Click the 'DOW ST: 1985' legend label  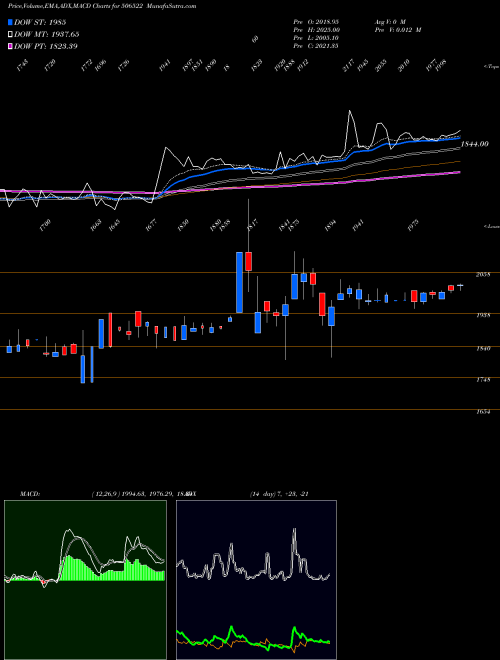(40, 22)
